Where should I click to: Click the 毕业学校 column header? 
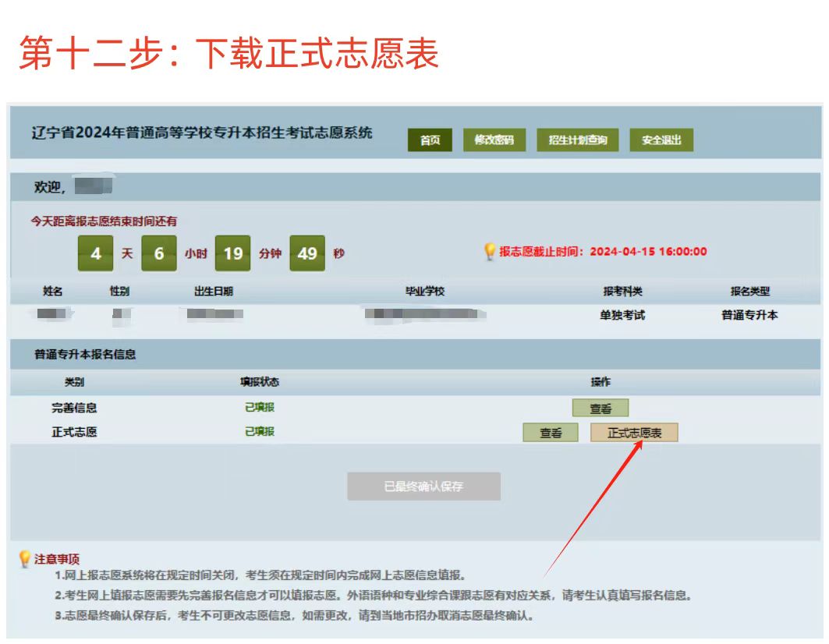tap(424, 292)
